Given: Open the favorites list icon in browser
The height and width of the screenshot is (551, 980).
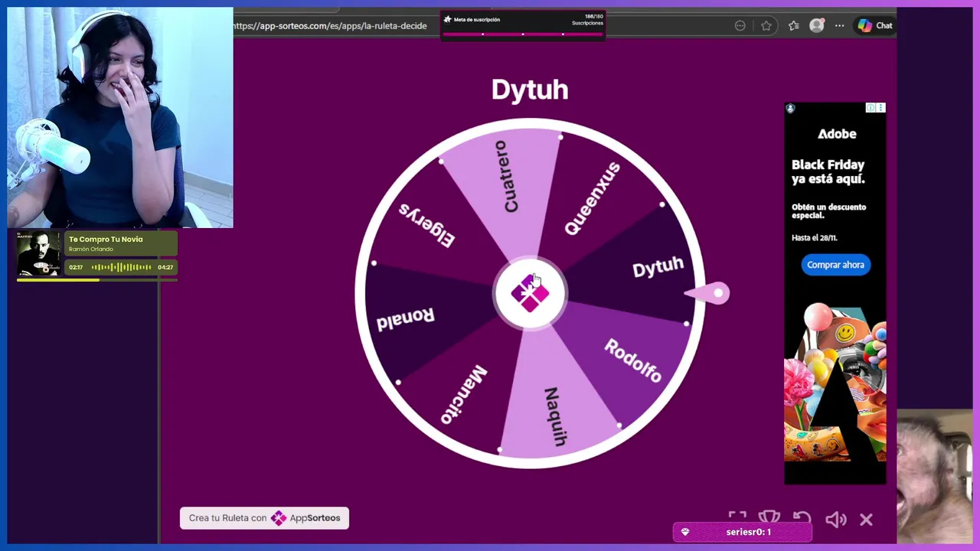Looking at the screenshot, I should (x=793, y=25).
